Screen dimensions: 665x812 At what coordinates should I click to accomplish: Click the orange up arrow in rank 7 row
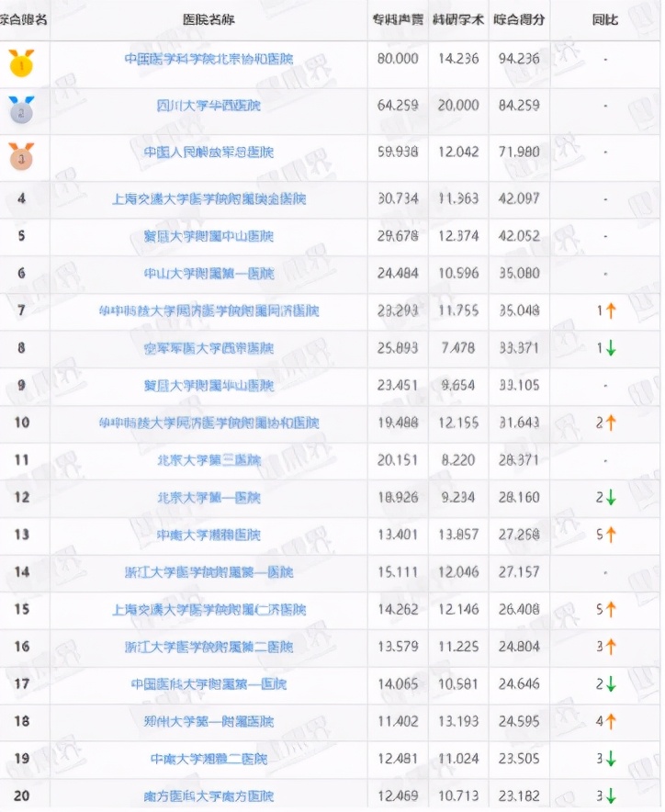[611, 310]
